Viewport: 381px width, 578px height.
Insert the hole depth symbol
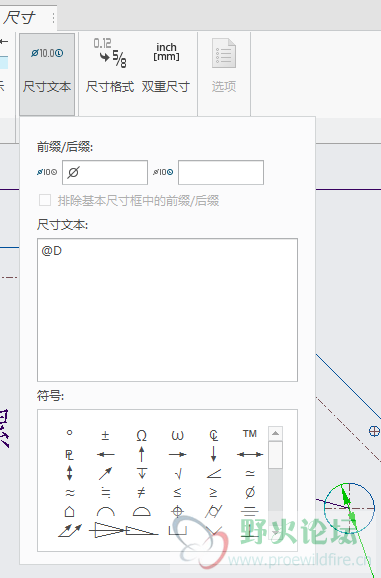(141, 473)
